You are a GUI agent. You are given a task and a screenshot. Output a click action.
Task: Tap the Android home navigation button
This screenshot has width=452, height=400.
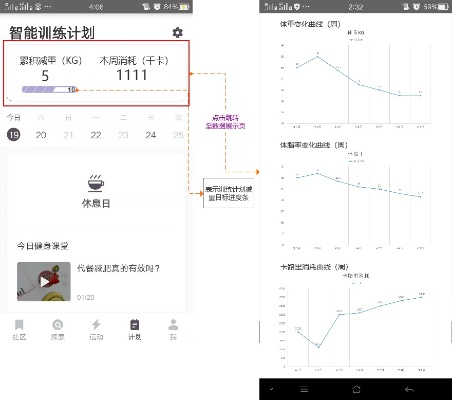click(x=356, y=389)
